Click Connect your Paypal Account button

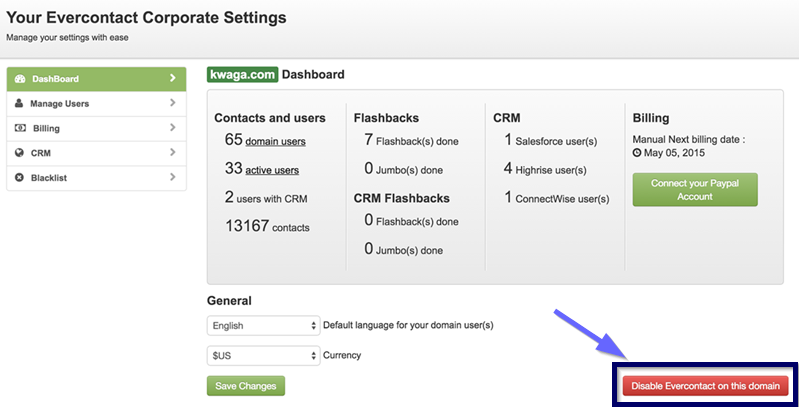click(x=695, y=189)
